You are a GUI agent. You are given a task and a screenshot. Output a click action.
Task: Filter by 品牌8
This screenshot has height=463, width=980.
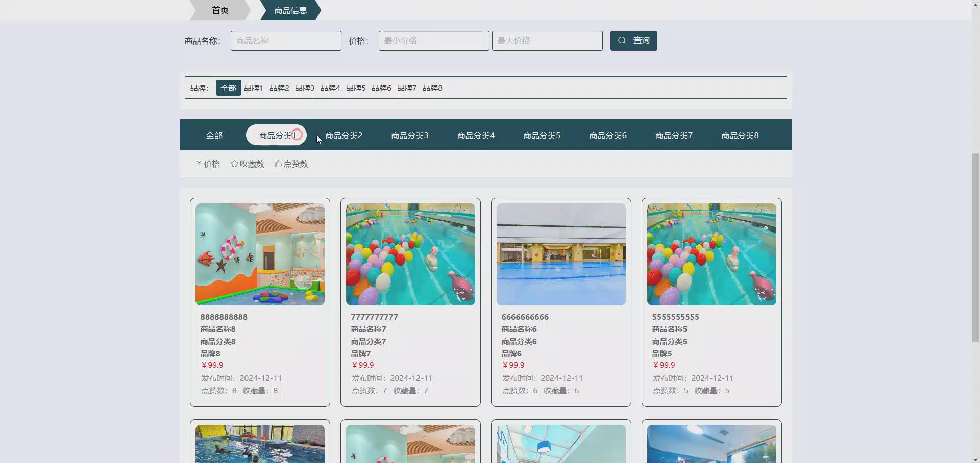(x=432, y=88)
